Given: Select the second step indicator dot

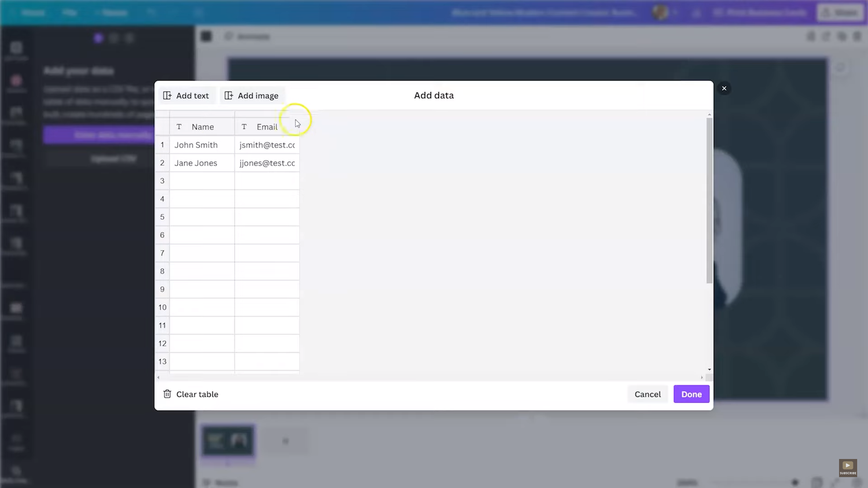Looking at the screenshot, I should (x=114, y=38).
